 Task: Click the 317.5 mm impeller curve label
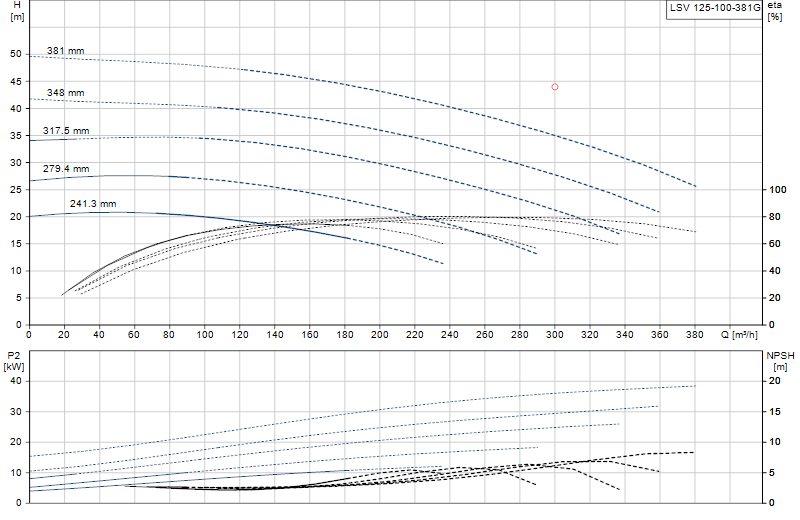(66, 131)
